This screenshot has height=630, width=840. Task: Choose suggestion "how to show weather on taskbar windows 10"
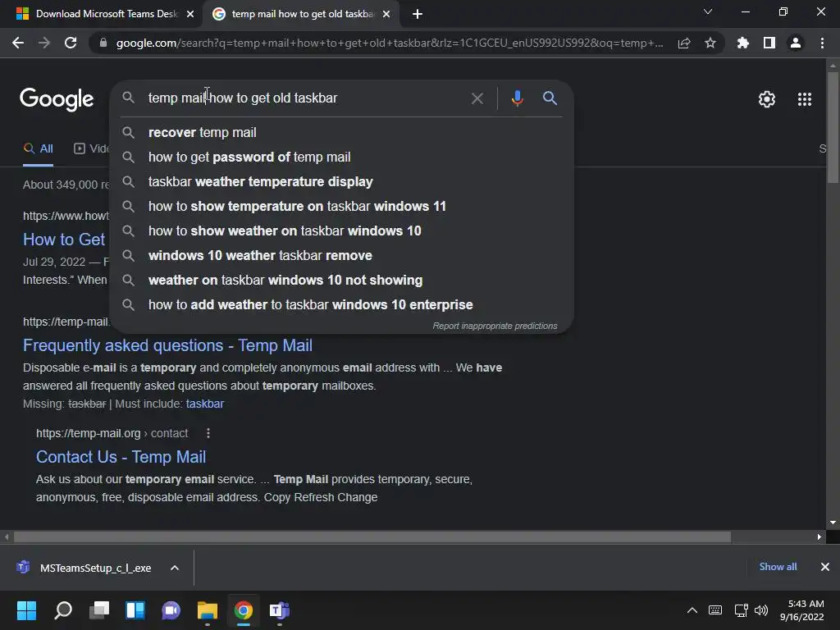(x=341, y=231)
